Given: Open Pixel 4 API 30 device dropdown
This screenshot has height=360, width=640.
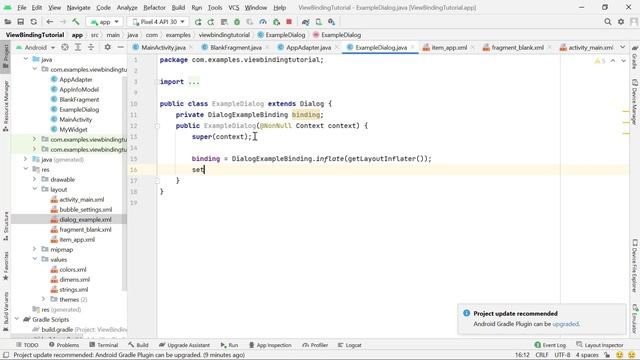Looking at the screenshot, I should 158,22.
